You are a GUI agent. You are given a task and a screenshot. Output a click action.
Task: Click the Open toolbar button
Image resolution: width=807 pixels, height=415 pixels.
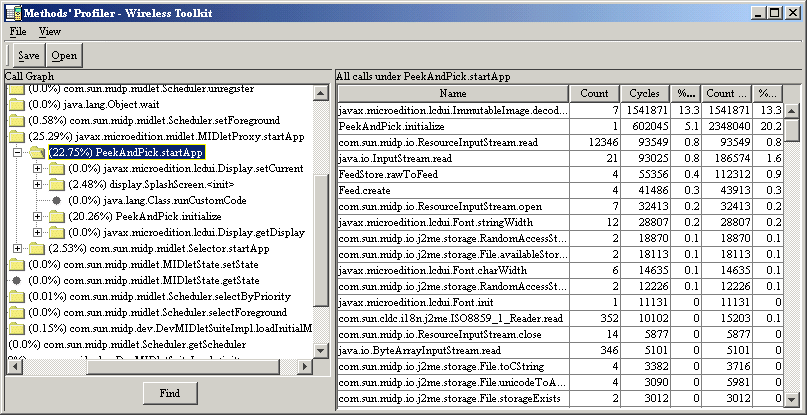click(x=64, y=56)
